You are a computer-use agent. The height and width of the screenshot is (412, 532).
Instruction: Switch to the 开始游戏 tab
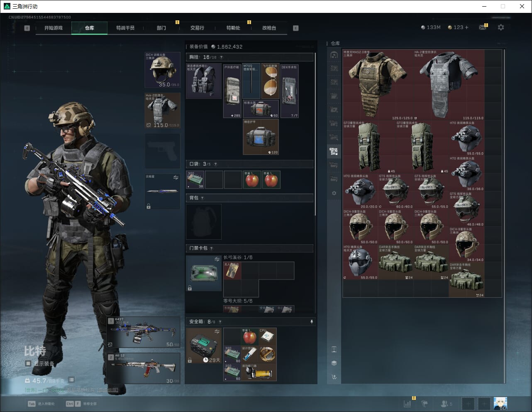point(54,28)
